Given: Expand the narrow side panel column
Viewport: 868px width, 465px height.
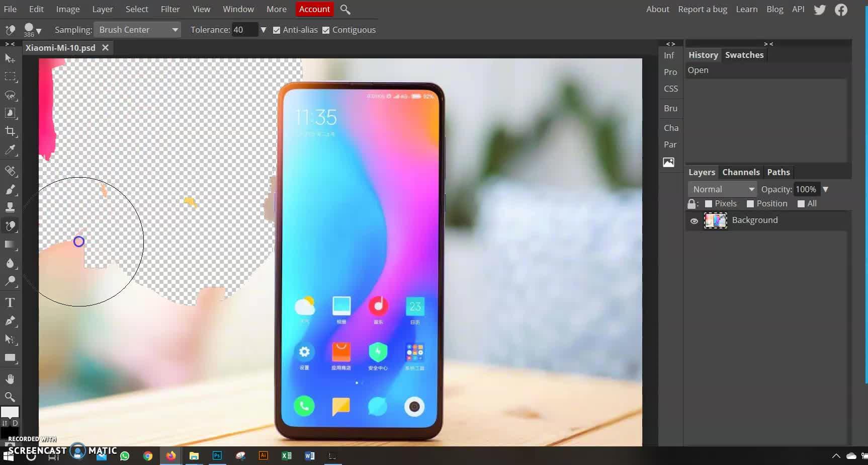Looking at the screenshot, I should [x=670, y=44].
